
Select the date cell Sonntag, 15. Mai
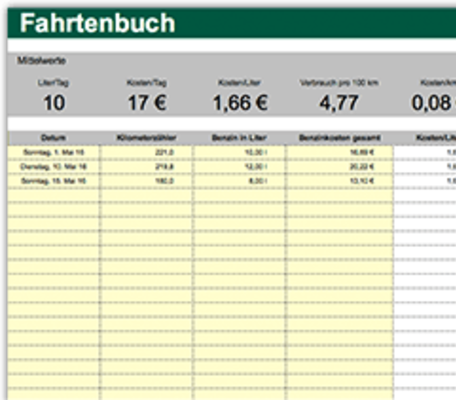(53, 181)
